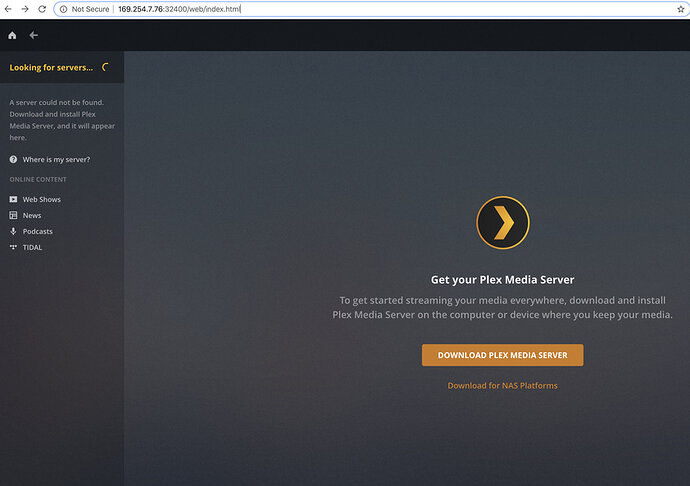The width and height of the screenshot is (690, 486).
Task: Click the Looking for servers header
Action: pyautogui.click(x=51, y=67)
